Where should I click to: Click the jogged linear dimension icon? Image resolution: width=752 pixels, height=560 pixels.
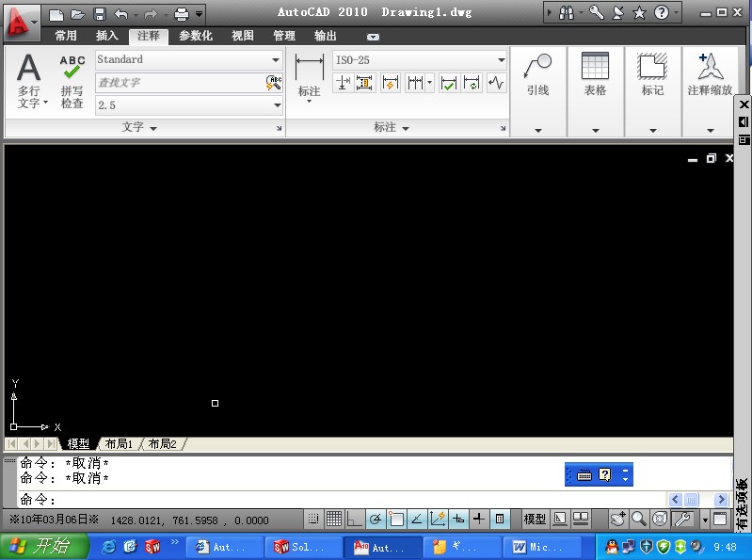pos(496,83)
